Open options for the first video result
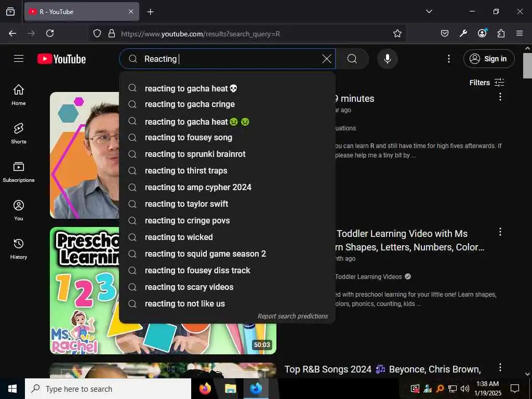This screenshot has width=532, height=399. tap(500, 97)
